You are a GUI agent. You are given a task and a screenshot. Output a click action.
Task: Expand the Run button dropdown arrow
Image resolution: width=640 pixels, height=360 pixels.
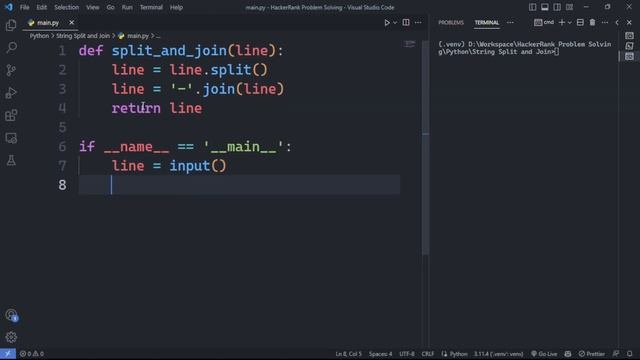pos(395,23)
